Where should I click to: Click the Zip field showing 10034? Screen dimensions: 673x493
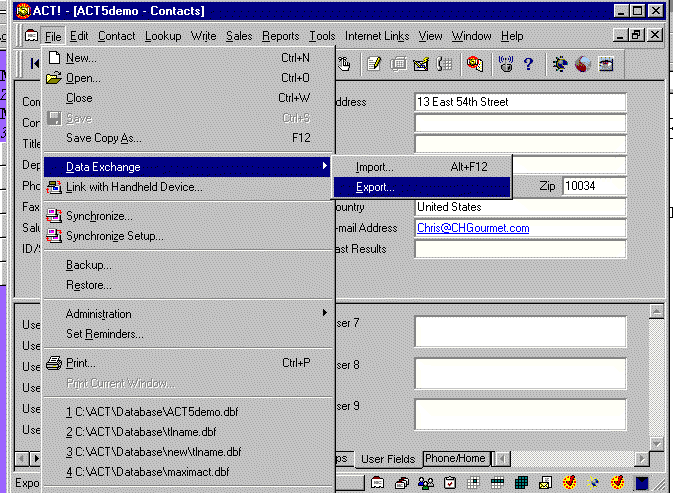594,186
